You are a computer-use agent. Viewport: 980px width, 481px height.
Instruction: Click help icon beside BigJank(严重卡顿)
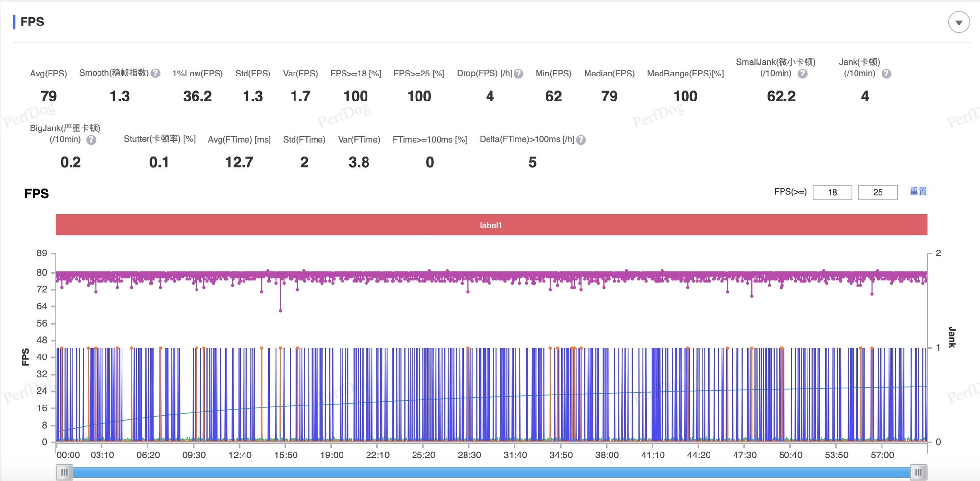(91, 140)
